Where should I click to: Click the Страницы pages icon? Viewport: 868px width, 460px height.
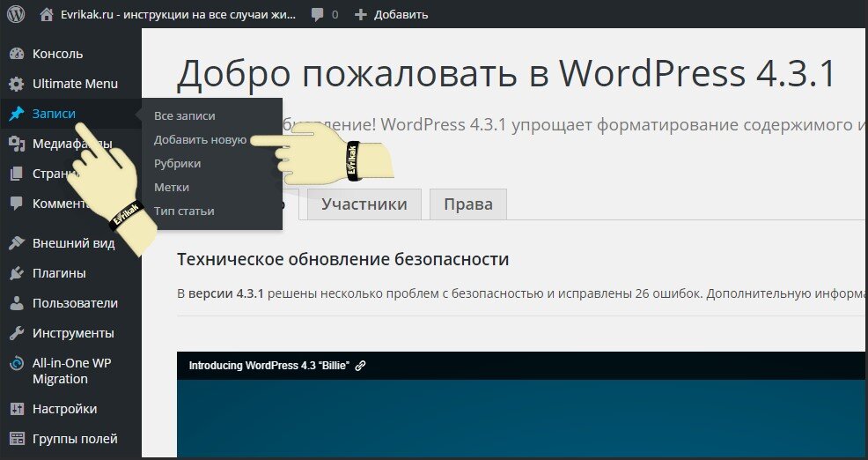click(x=17, y=174)
